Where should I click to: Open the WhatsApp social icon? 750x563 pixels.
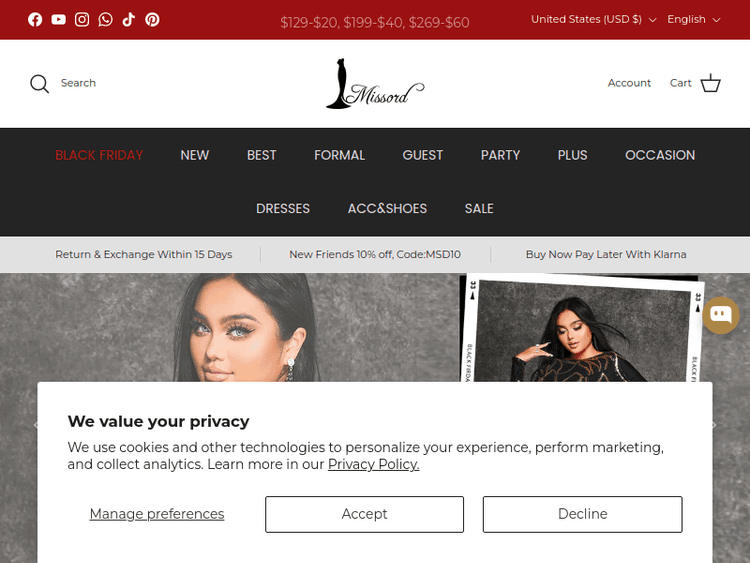pyautogui.click(x=105, y=20)
